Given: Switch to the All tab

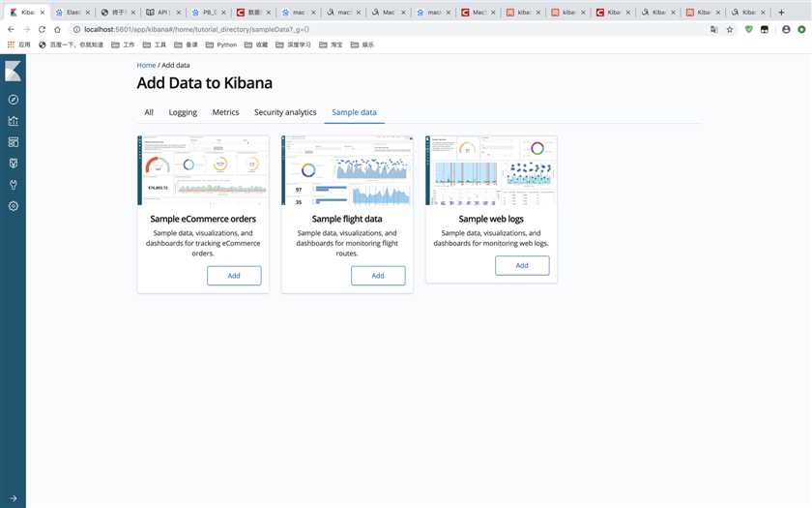Looking at the screenshot, I should coord(149,112).
